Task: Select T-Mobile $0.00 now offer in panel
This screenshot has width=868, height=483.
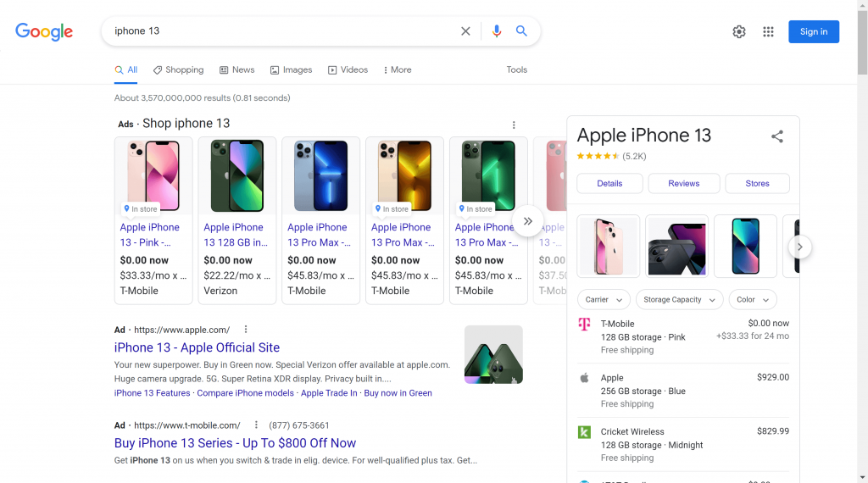Action: (683, 336)
